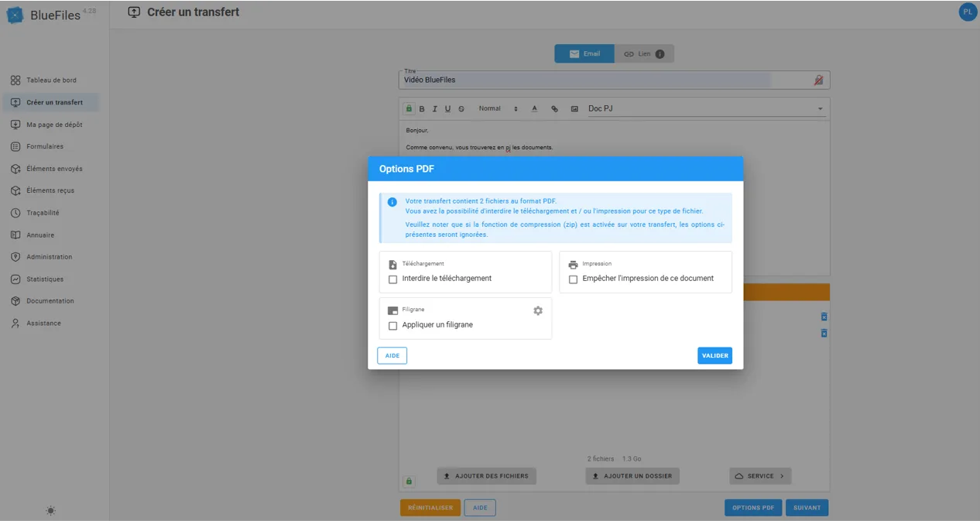The width and height of the screenshot is (980, 521).
Task: Select Créer un transfert menu item
Action: tap(51, 102)
